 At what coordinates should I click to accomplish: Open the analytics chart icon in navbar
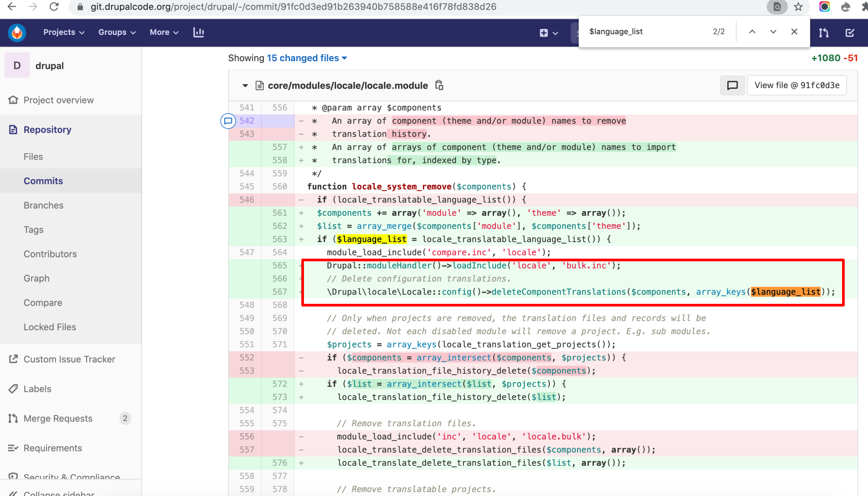(x=199, y=32)
